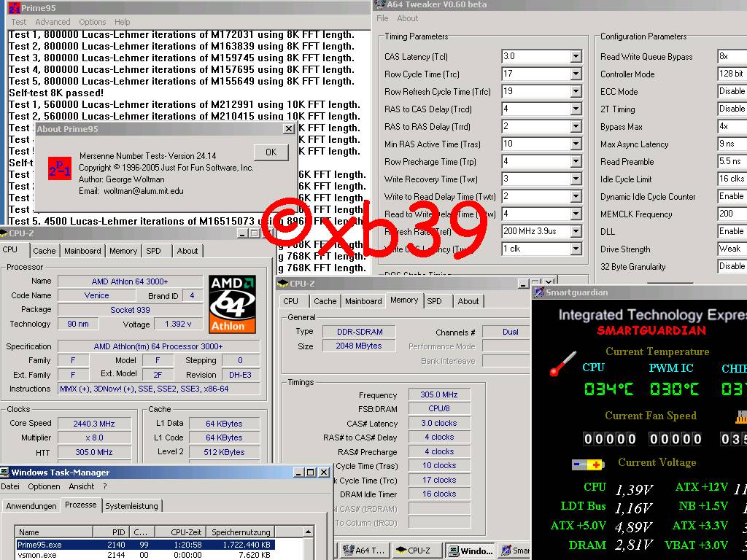Sort by CPU-Zeit column header
The width and height of the screenshot is (747, 560).
click(x=180, y=532)
